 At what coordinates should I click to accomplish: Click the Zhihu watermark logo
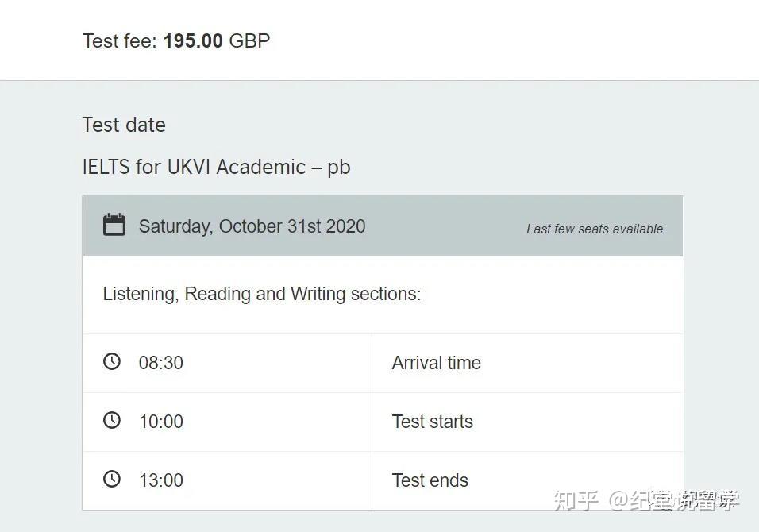(576, 500)
